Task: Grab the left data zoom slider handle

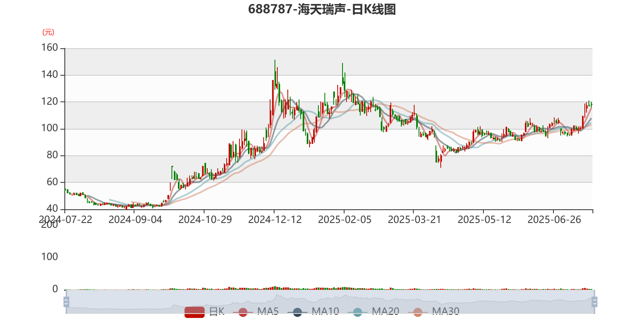Action: point(66,302)
